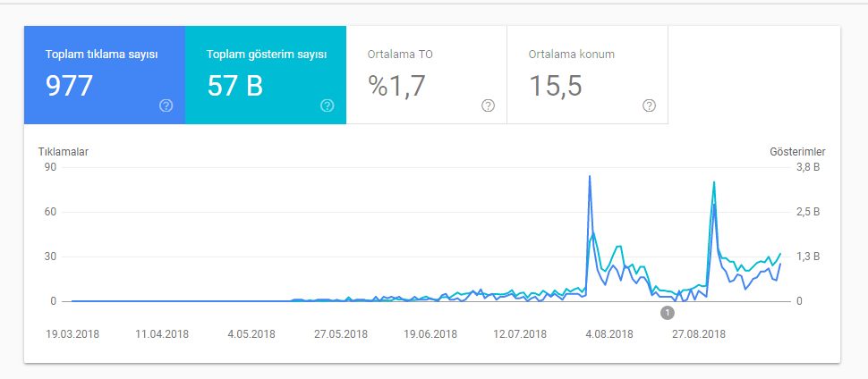The image size is (868, 379).
Task: Click the %1,7 average CTR value
Action: [397, 86]
